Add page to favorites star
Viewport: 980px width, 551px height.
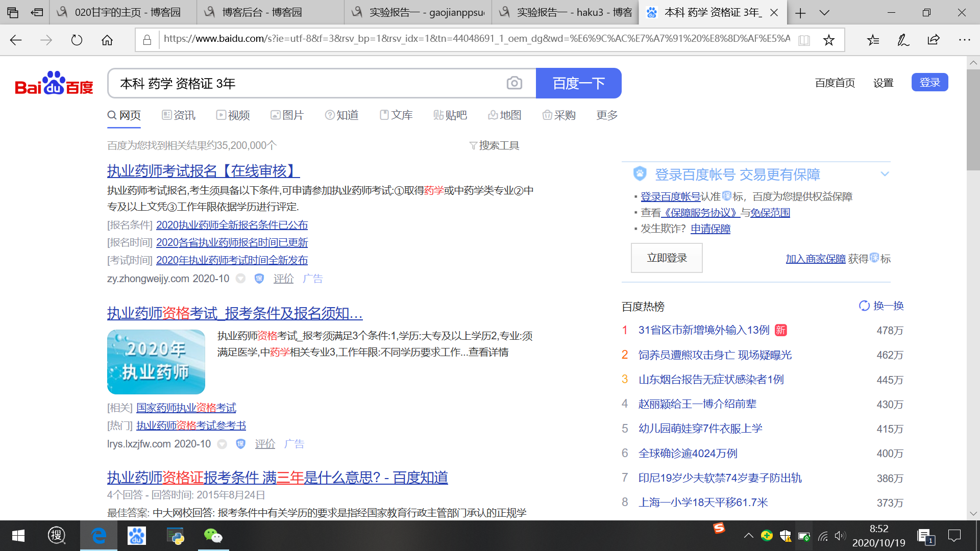coord(828,40)
